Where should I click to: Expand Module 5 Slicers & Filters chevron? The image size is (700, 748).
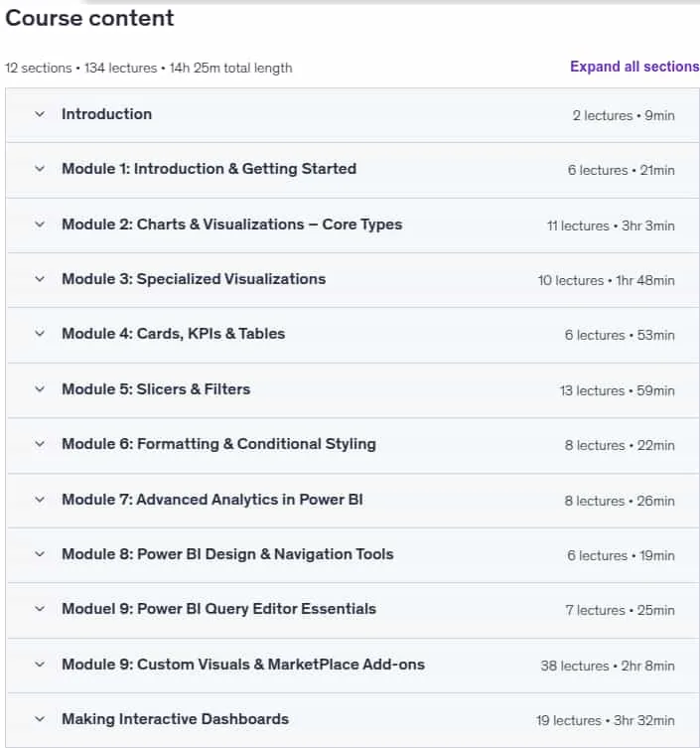(x=40, y=389)
